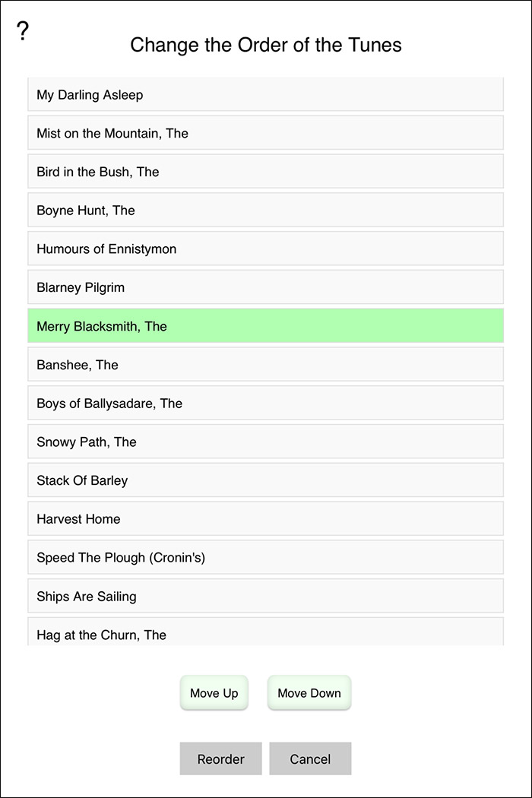The width and height of the screenshot is (532, 798).
Task: Cancel the tune reordering dialog
Action: (x=310, y=758)
